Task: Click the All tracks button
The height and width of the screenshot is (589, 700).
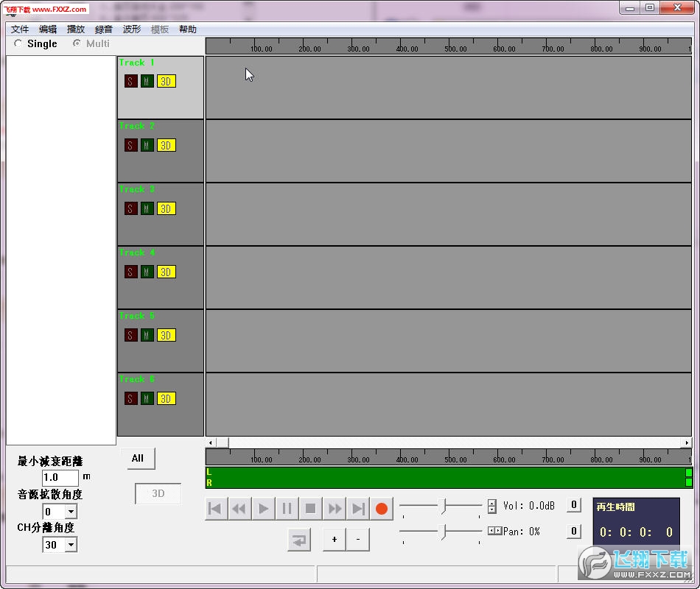Action: pos(138,458)
